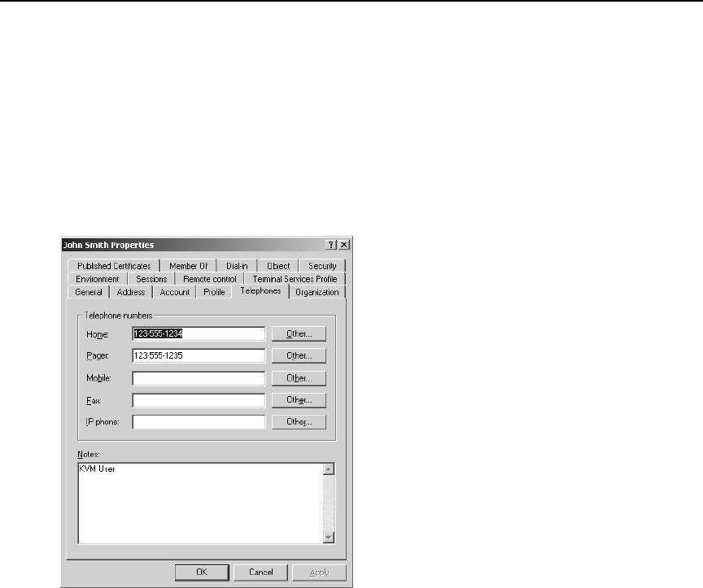The image size is (703, 588).
Task: Select the Profile tab
Action: (214, 292)
